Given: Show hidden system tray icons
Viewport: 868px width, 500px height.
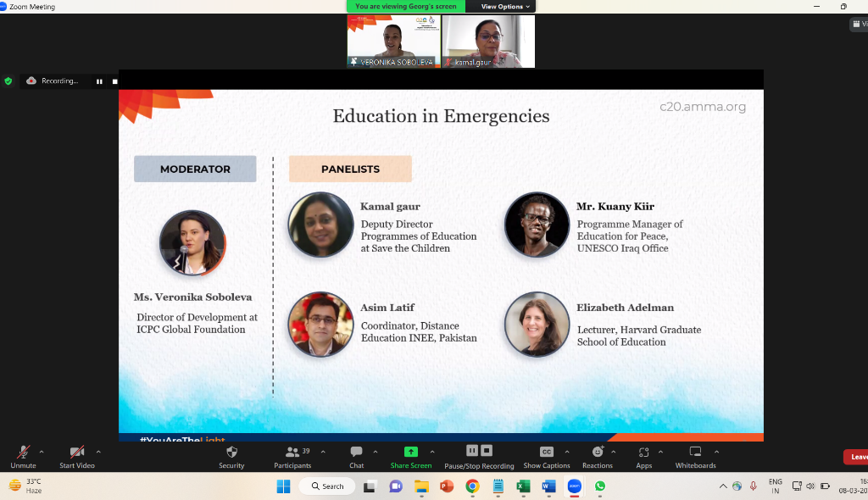Looking at the screenshot, I should (723, 486).
